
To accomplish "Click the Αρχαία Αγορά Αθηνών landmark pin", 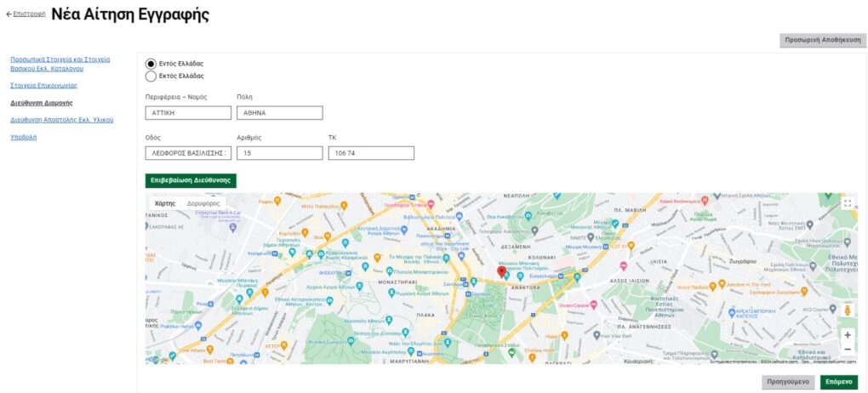I will tap(359, 286).
